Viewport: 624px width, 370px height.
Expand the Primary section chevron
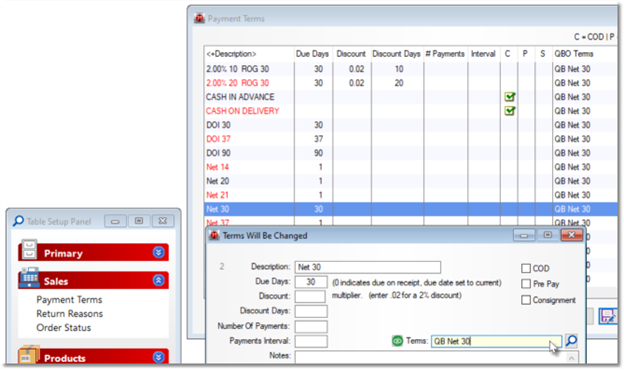coord(158,252)
